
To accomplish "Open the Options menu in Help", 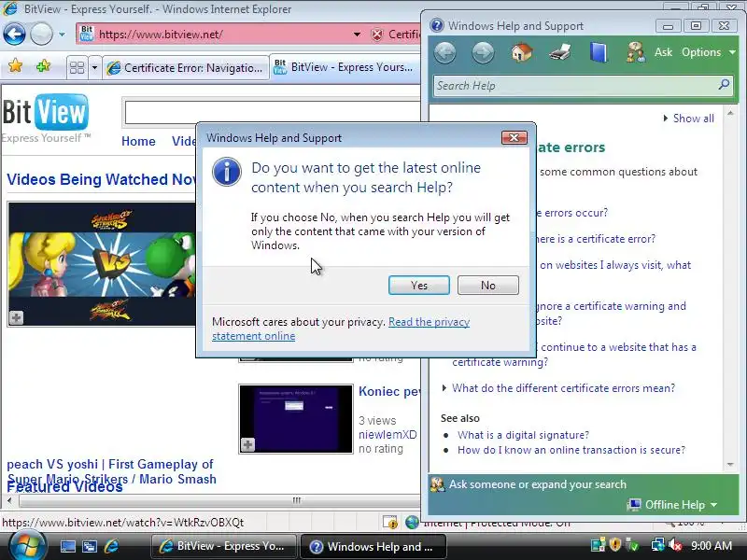I will (709, 52).
